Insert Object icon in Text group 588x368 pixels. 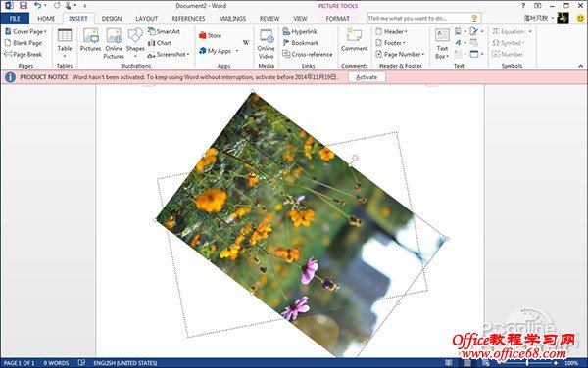click(x=474, y=54)
